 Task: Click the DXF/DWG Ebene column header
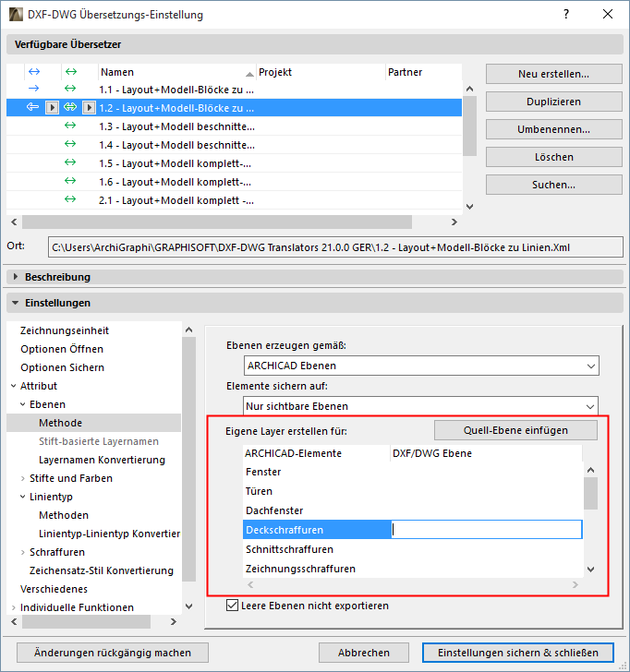[486, 453]
